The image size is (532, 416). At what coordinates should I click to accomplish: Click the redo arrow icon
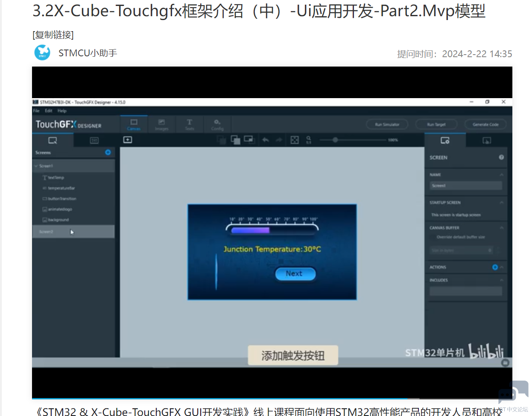(x=279, y=140)
